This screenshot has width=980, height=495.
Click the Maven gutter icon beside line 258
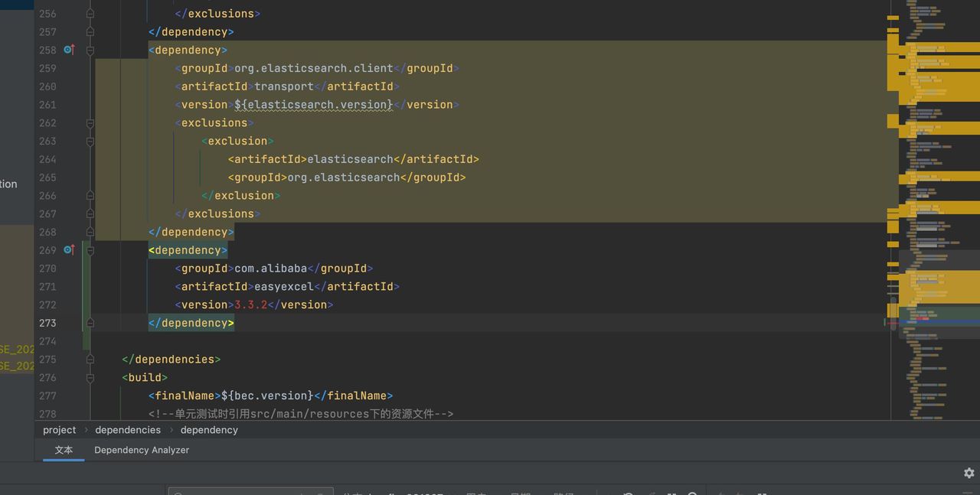[69, 49]
